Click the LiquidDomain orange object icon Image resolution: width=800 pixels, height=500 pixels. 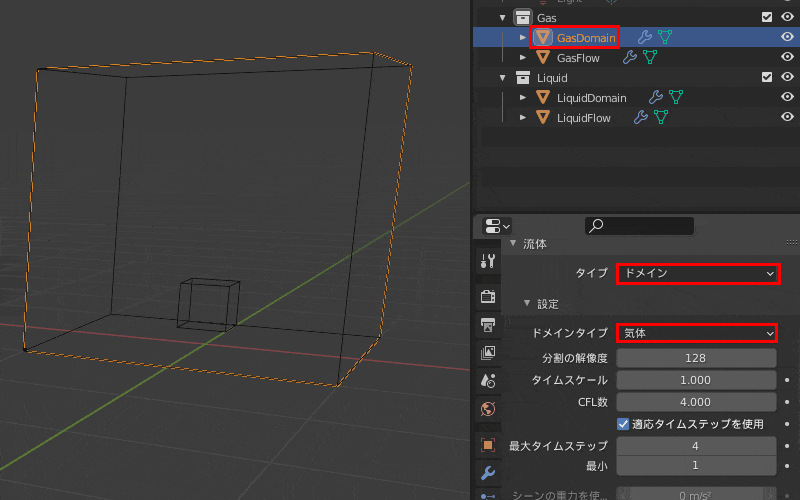point(543,97)
